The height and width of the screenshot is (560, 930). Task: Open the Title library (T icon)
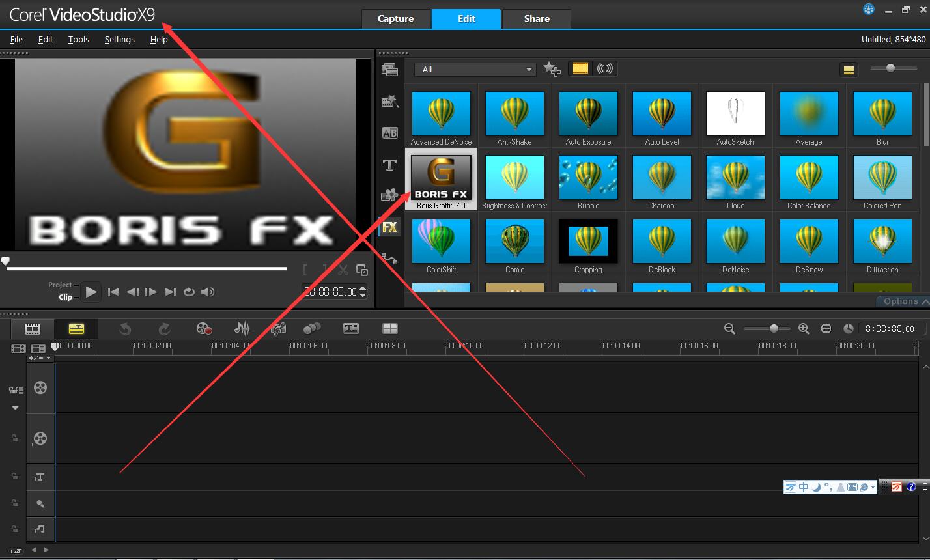tap(389, 165)
